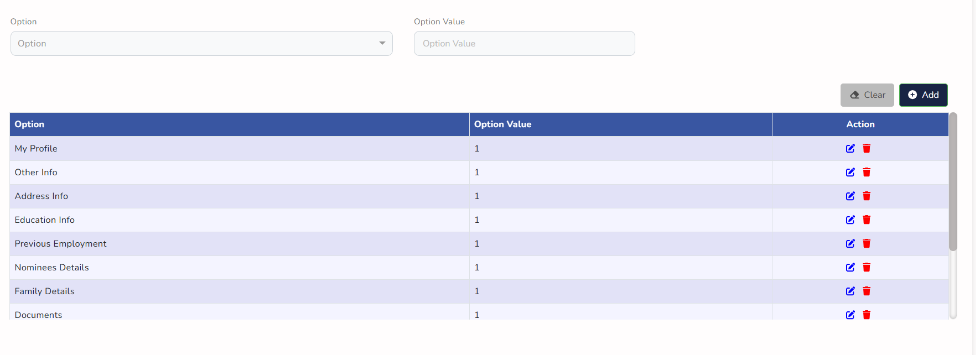
Task: Remove the Address Info row
Action: pos(867,196)
